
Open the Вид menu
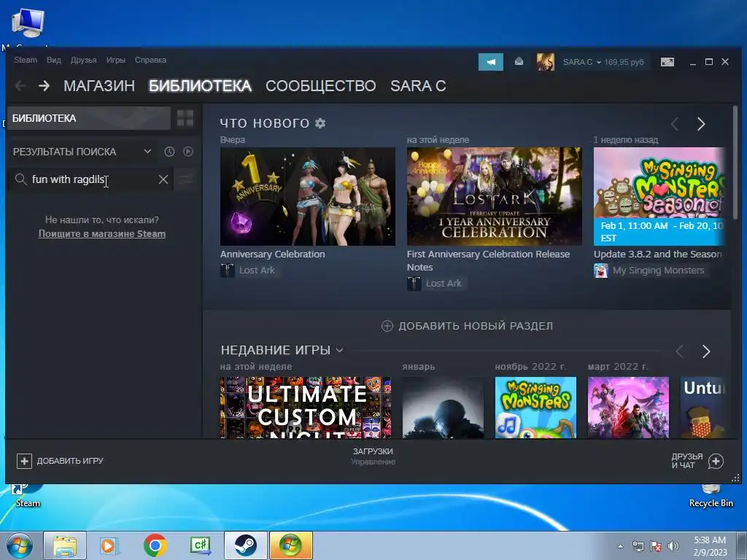[54, 60]
